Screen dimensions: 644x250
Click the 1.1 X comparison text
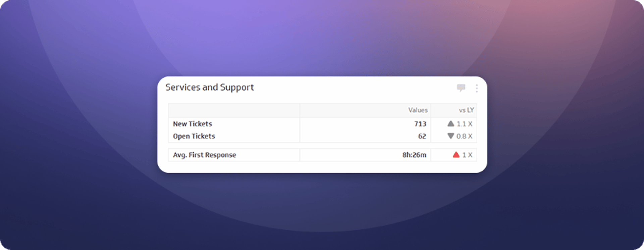click(465, 124)
